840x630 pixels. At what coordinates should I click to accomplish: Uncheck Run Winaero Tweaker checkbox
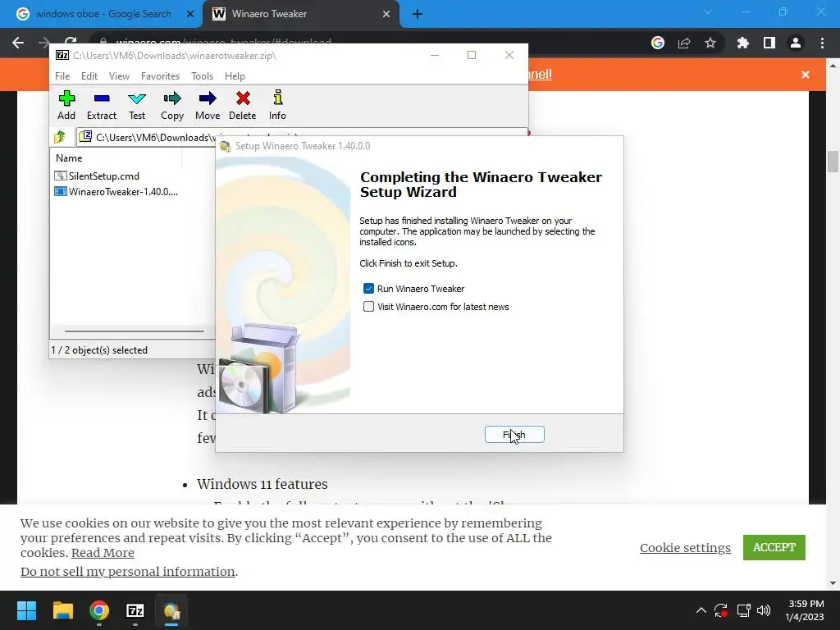(x=368, y=289)
